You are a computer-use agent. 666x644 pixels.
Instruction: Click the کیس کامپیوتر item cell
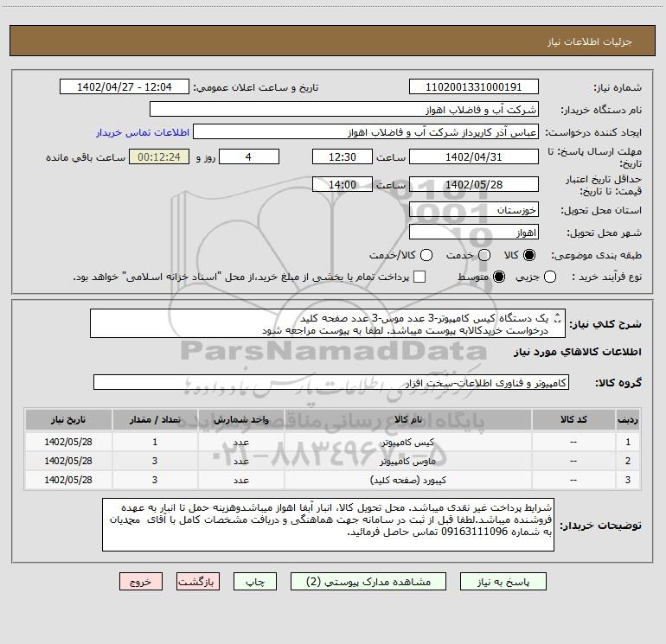407,442
